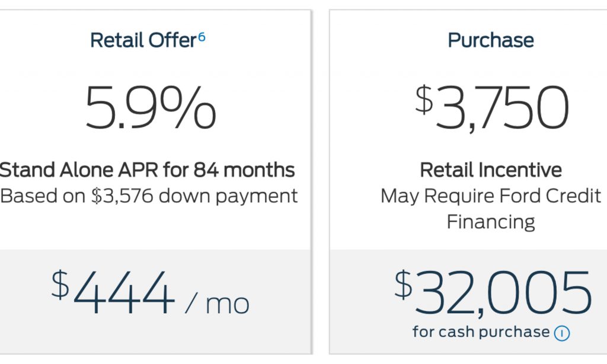The height and width of the screenshot is (364, 607).
Task: Click the 5.9% APR figure
Action: click(x=151, y=107)
